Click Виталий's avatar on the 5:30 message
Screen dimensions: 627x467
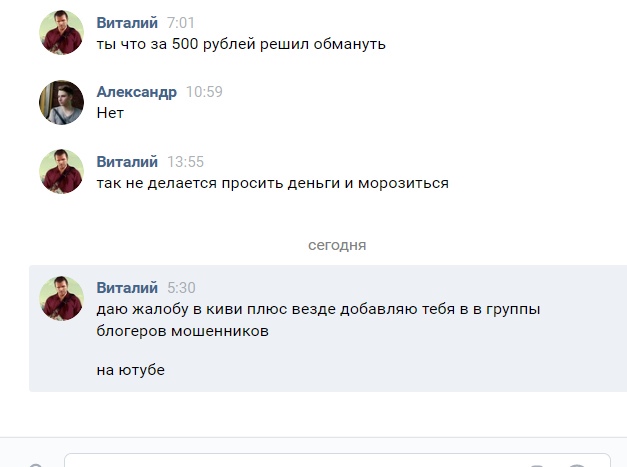[60, 298]
